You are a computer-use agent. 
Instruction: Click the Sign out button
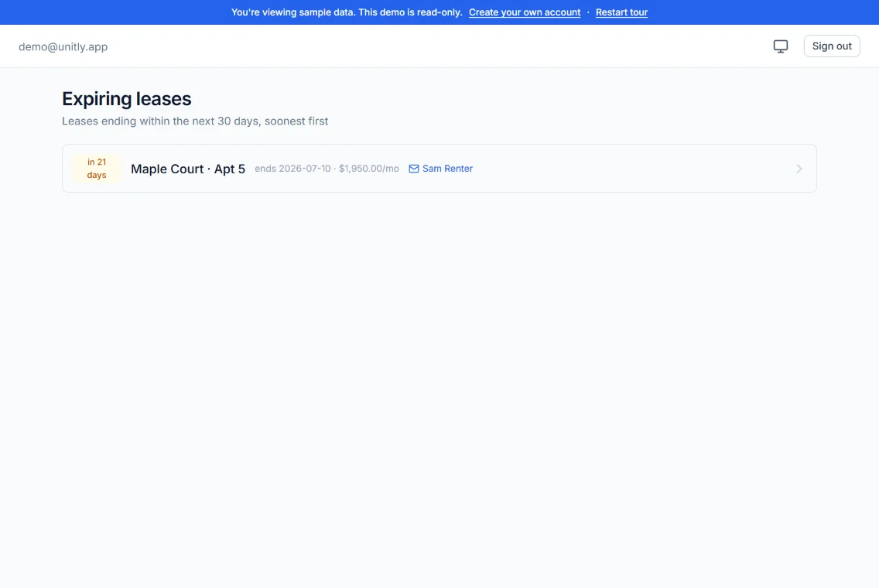[831, 46]
